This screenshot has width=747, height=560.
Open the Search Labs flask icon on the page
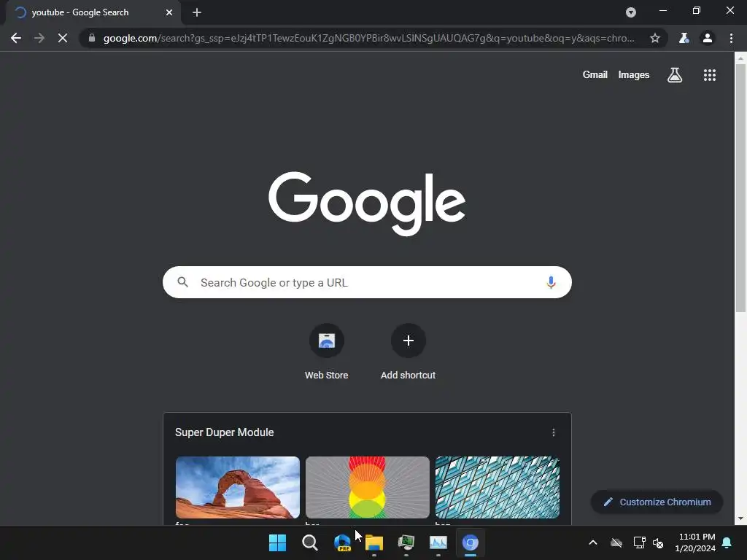pos(675,75)
